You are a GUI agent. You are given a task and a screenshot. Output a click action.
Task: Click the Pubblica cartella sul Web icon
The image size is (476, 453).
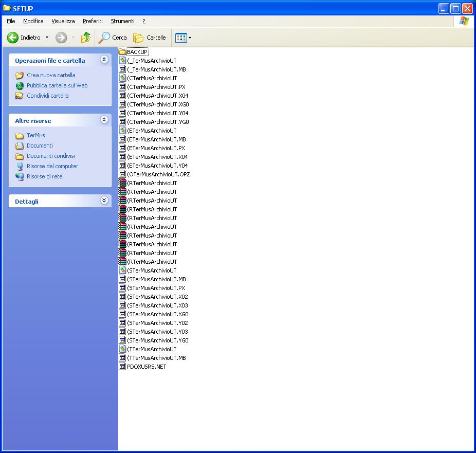20,85
